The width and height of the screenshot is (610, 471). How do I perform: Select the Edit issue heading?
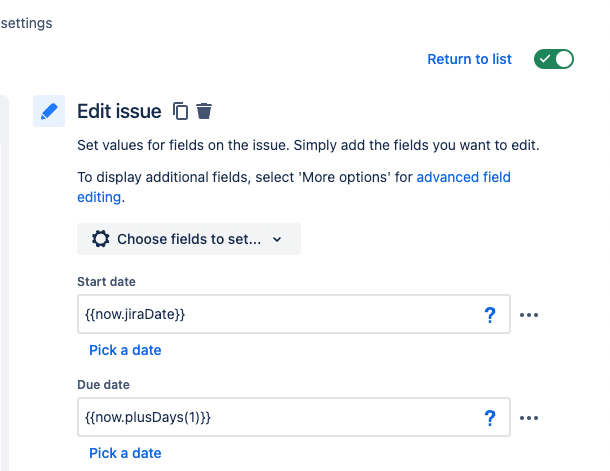point(120,111)
